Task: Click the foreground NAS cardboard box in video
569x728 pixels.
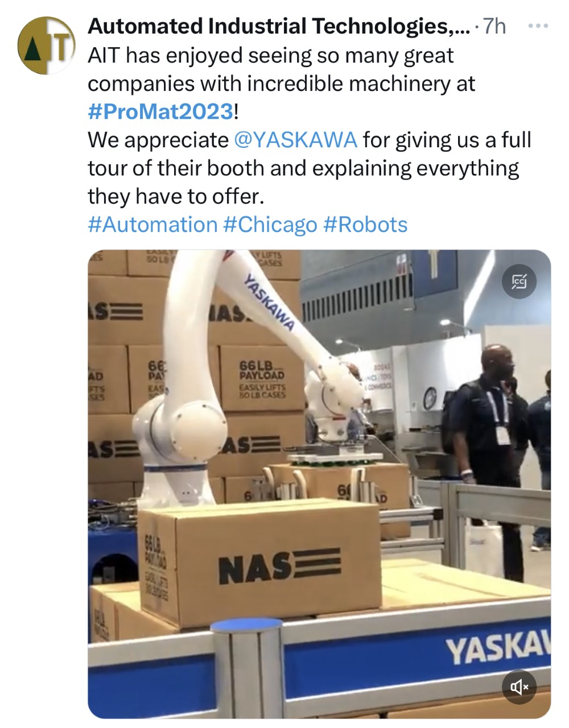Action: [261, 562]
